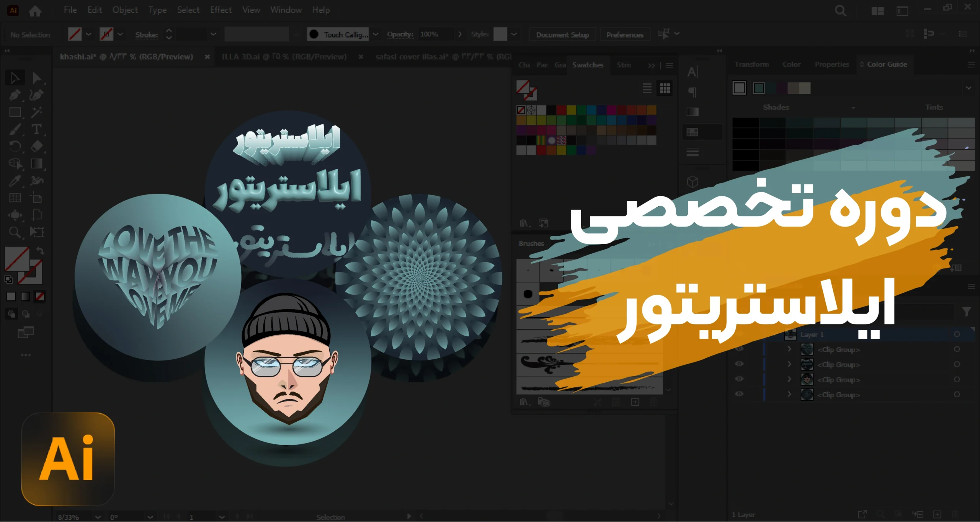Hide the face thumbnail Clip Group
The image size is (980, 522).
pyautogui.click(x=740, y=379)
